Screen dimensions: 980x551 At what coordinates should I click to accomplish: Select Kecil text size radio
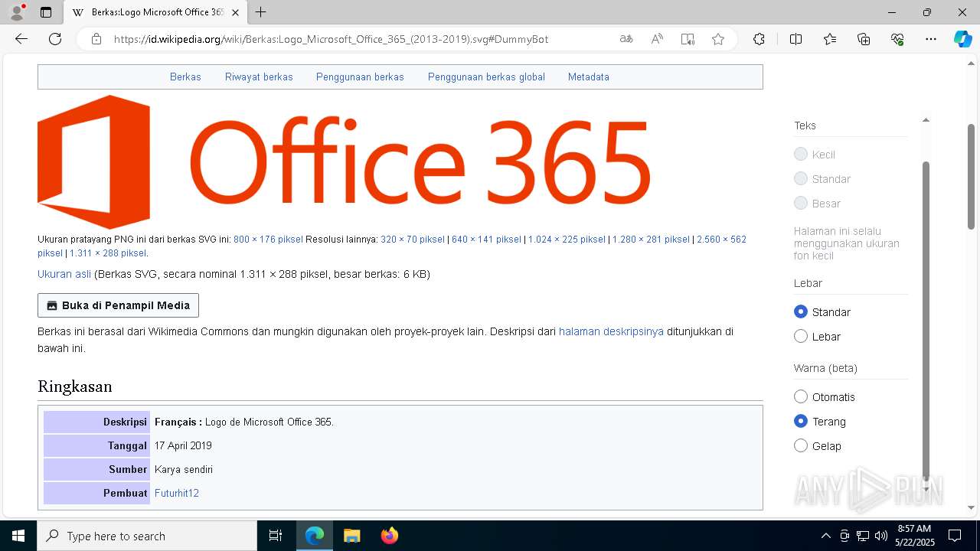click(x=801, y=155)
